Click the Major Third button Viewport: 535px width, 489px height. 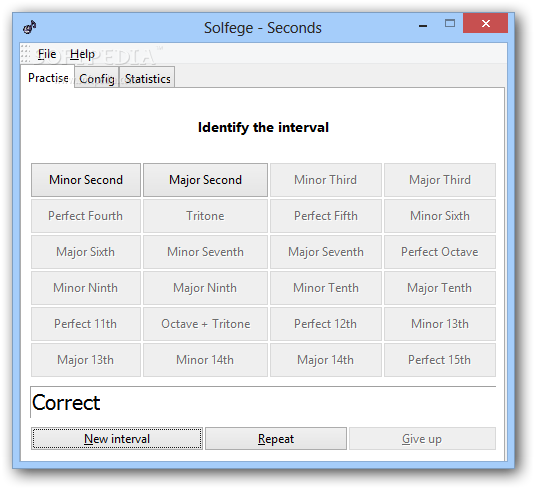pyautogui.click(x=440, y=180)
